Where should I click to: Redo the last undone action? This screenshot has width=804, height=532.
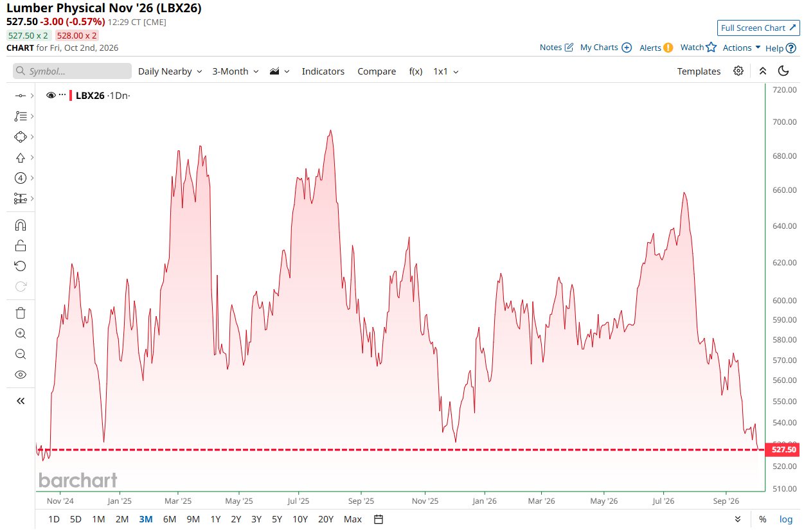tap(20, 287)
